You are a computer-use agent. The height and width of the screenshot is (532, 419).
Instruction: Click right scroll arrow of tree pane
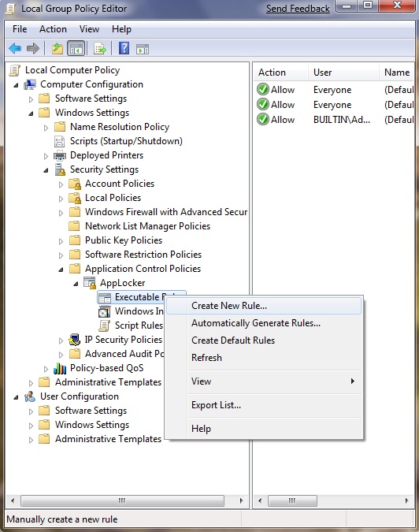[241, 500]
